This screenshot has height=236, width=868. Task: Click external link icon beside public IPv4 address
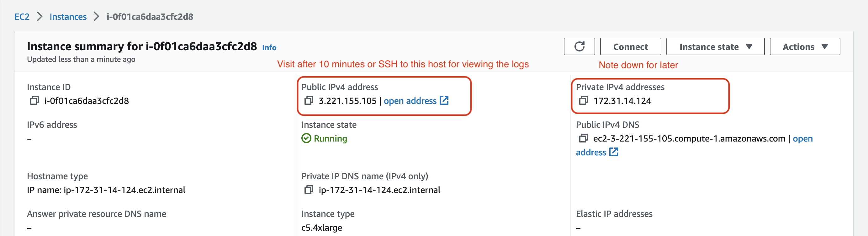tap(444, 100)
